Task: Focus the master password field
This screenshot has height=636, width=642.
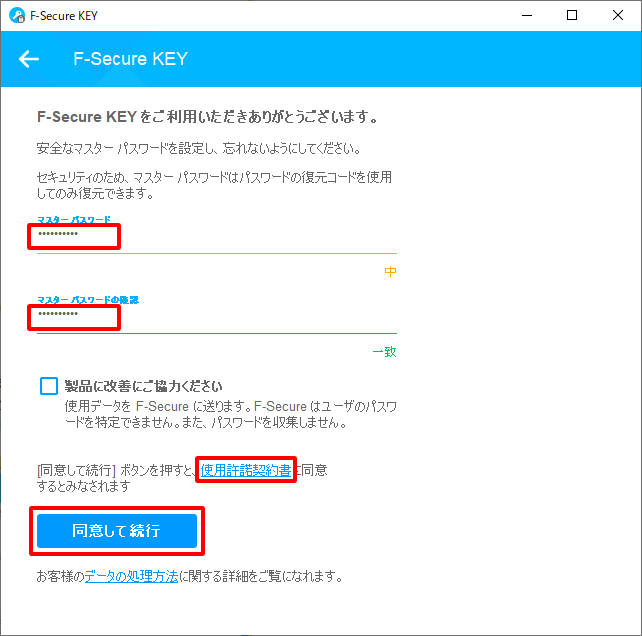Action: (x=217, y=237)
